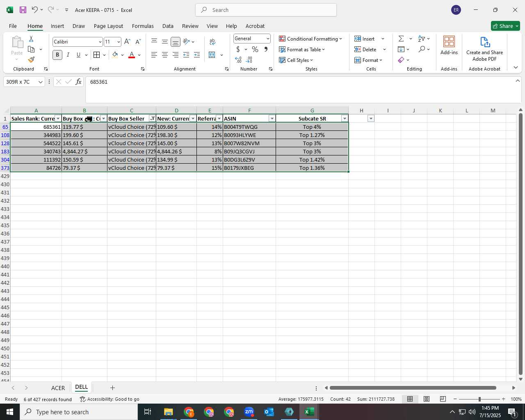Toggle Center alignment
The height and width of the screenshot is (420, 525).
pos(165,55)
